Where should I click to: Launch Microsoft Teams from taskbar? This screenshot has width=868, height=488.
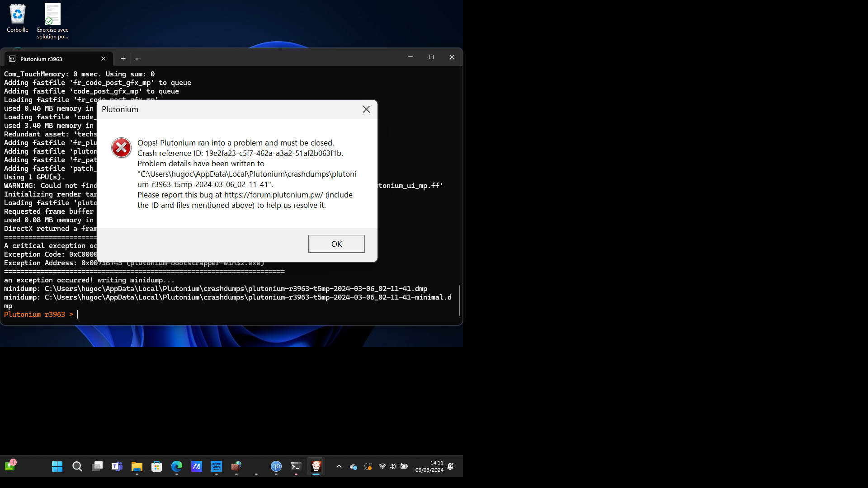coord(117,466)
